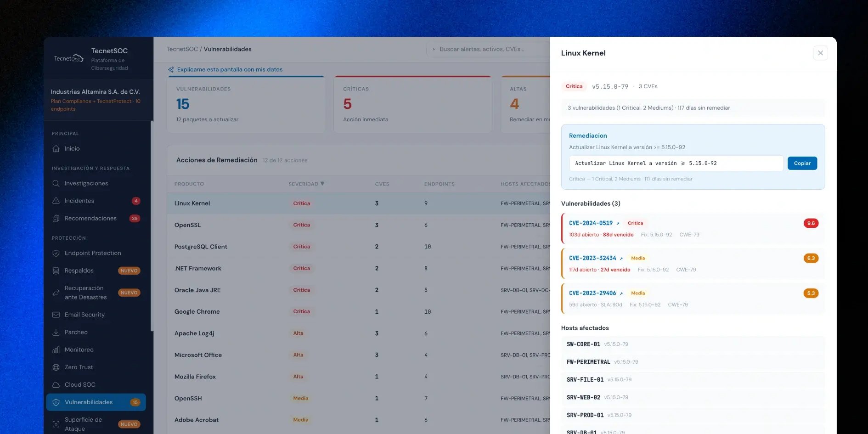The image size is (868, 434).
Task: Click the Parcheo download icon
Action: point(56,333)
